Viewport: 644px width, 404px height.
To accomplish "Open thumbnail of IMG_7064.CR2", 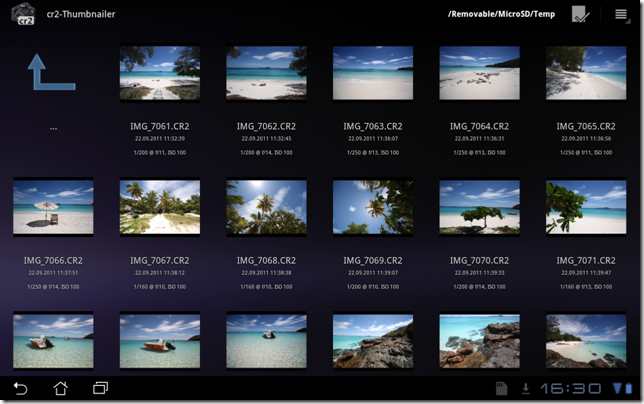I will (x=479, y=73).
